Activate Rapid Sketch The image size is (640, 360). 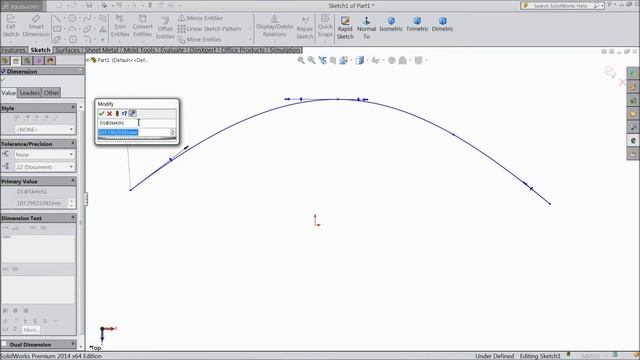pyautogui.click(x=345, y=28)
